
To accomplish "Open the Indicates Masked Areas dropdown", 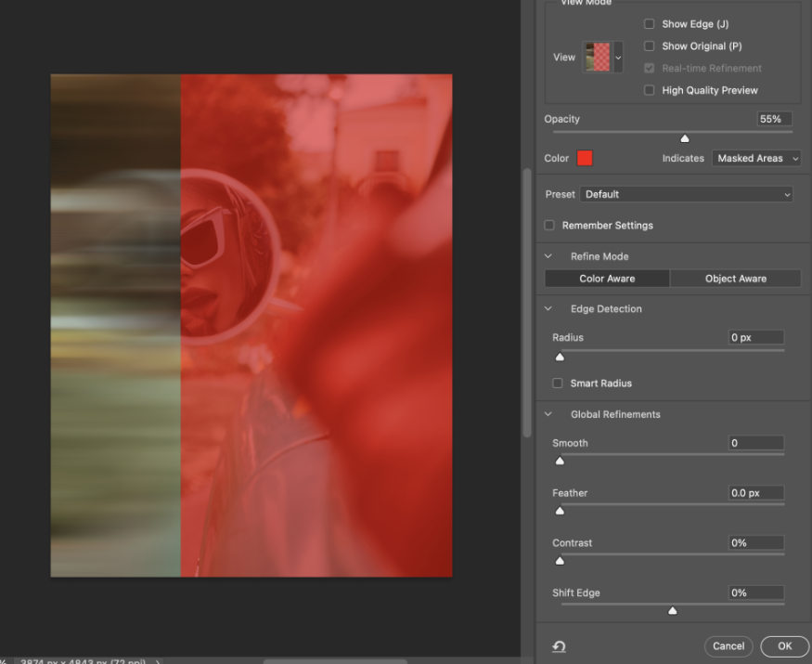I will coord(756,158).
